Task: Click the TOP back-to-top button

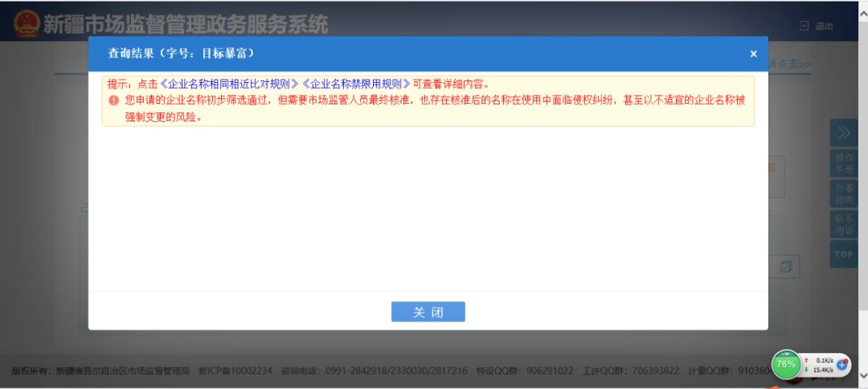Action: click(x=843, y=254)
